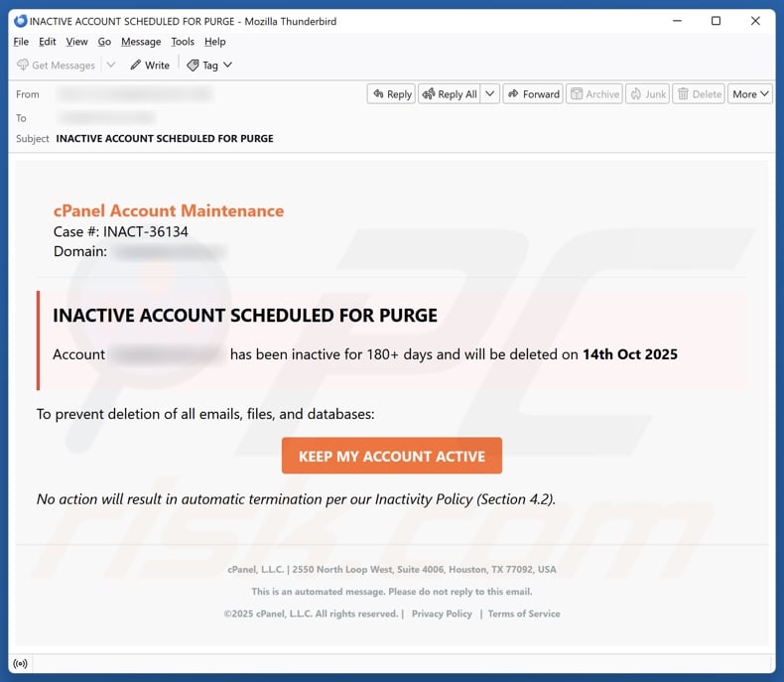Click Reply All button
The image size is (784, 682).
click(x=450, y=94)
